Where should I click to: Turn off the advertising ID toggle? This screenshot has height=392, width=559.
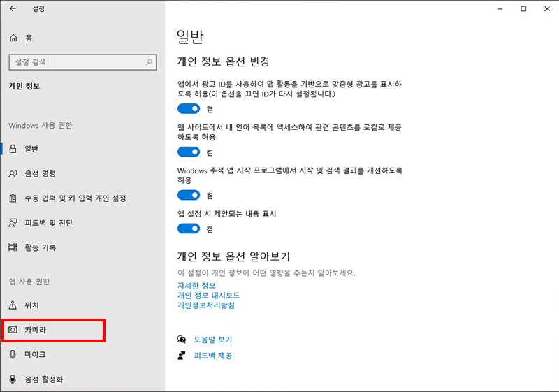pyautogui.click(x=189, y=109)
